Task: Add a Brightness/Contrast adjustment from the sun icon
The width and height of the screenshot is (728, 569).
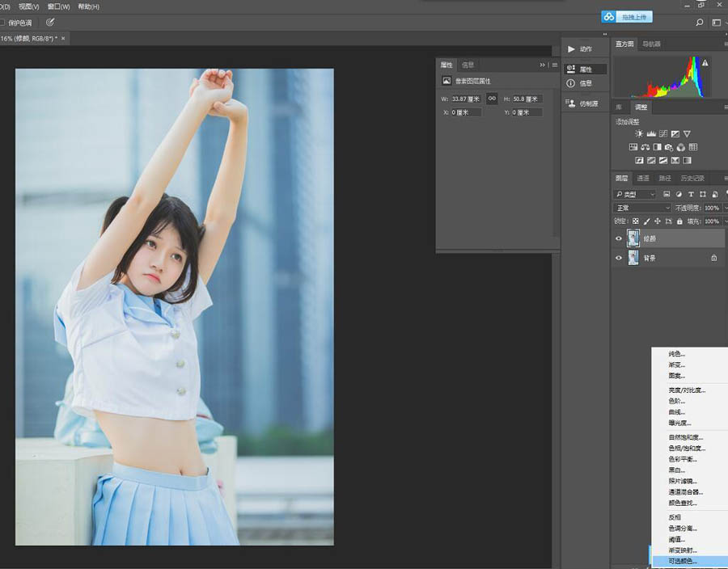Action: (x=639, y=133)
